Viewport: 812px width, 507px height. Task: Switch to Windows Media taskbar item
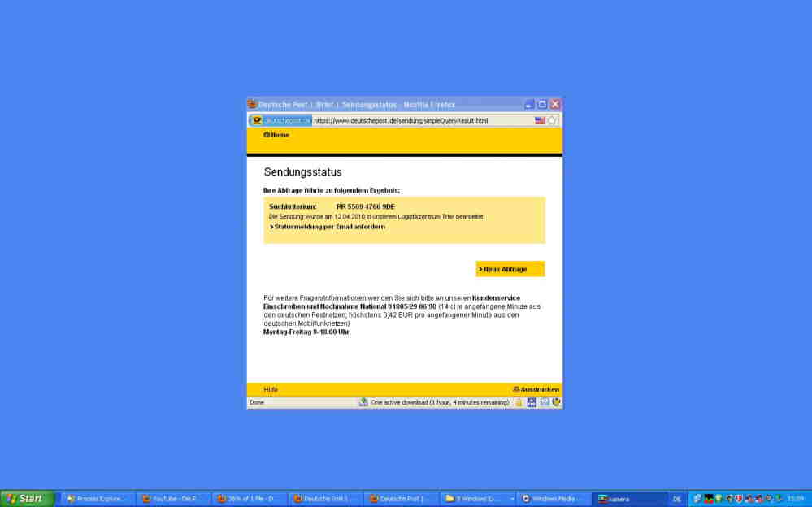pos(551,499)
